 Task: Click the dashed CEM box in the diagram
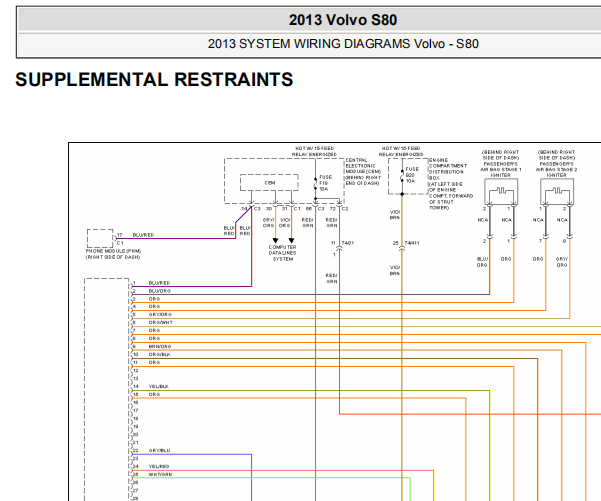click(269, 182)
